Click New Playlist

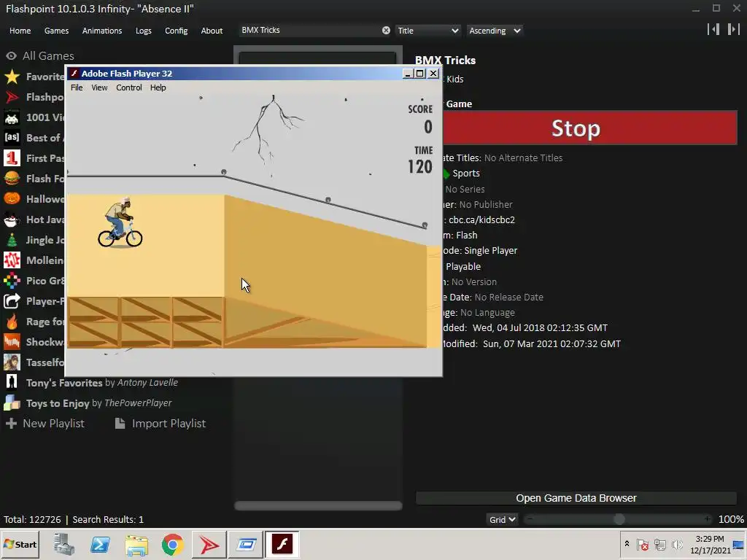tap(44, 424)
